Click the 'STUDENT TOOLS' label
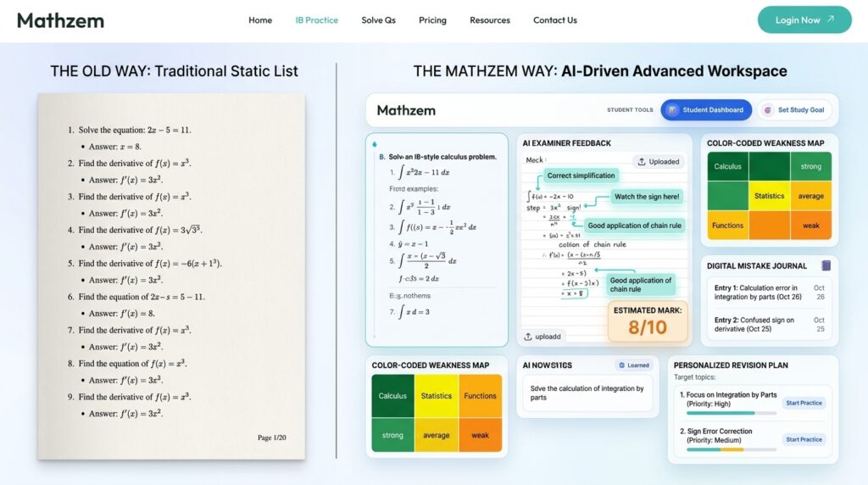Image resolution: width=868 pixels, height=485 pixels. 630,110
